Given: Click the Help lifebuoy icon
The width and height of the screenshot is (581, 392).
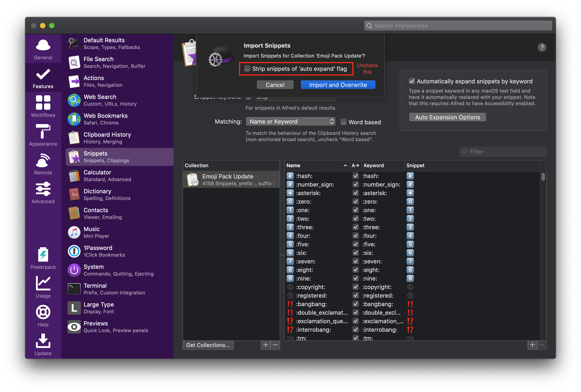Looking at the screenshot, I should pos(43,312).
